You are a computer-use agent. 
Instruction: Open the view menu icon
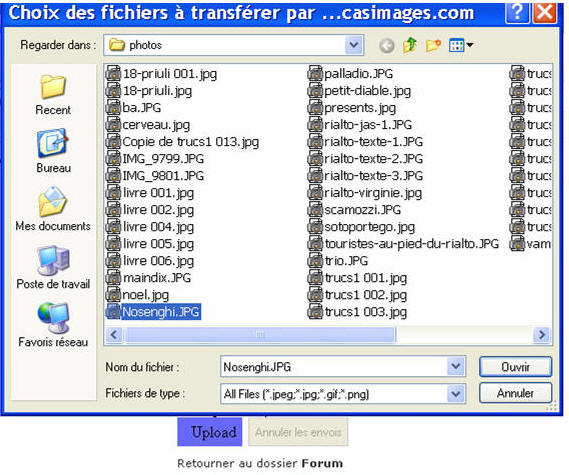pos(460,45)
